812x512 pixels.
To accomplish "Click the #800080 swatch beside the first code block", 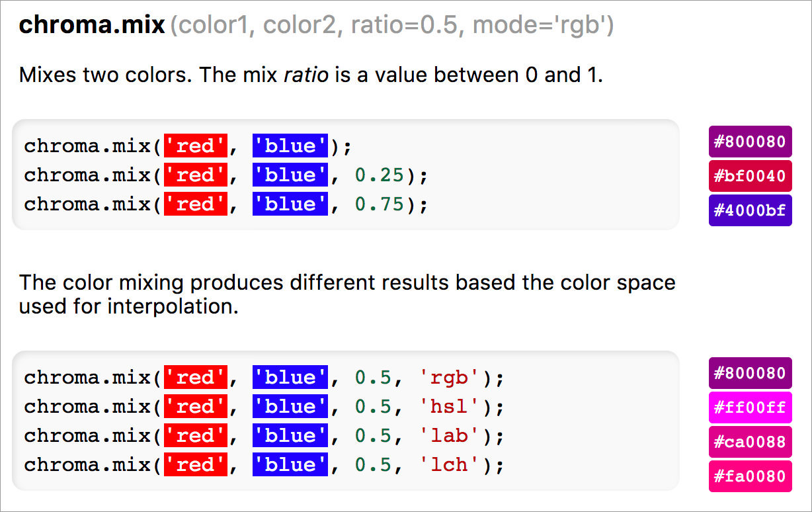I will click(x=750, y=142).
